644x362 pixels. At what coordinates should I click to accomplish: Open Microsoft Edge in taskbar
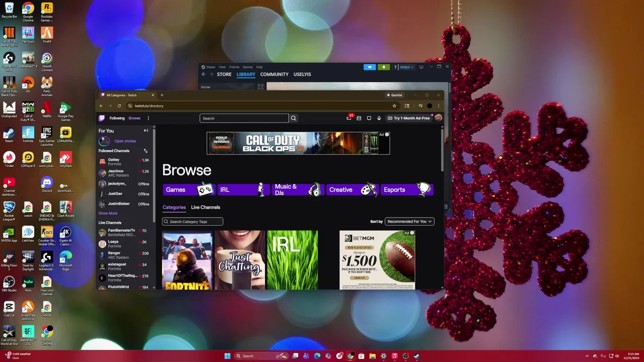317,356
